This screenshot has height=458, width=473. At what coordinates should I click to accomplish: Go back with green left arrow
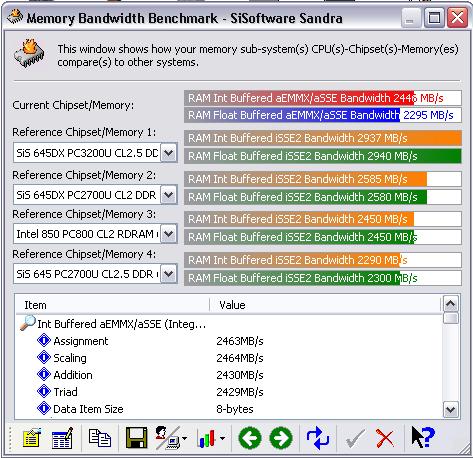pos(250,438)
